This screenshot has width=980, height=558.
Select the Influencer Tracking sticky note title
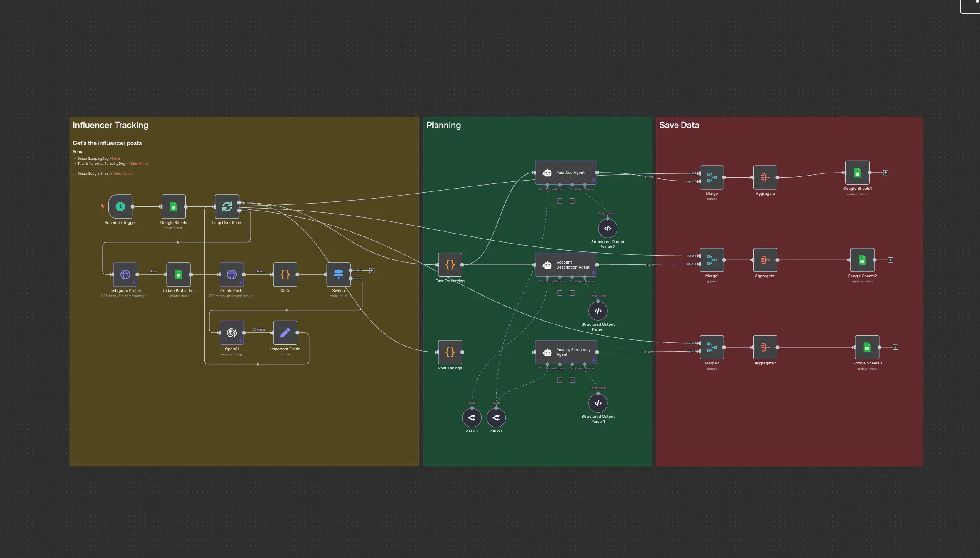pos(110,125)
